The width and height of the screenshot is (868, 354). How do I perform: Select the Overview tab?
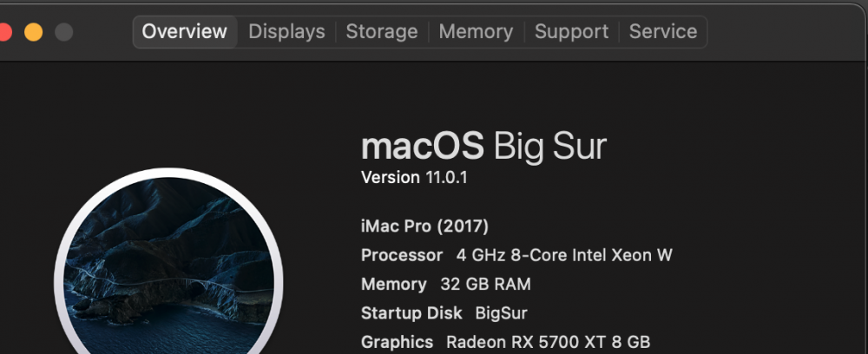pos(184,31)
